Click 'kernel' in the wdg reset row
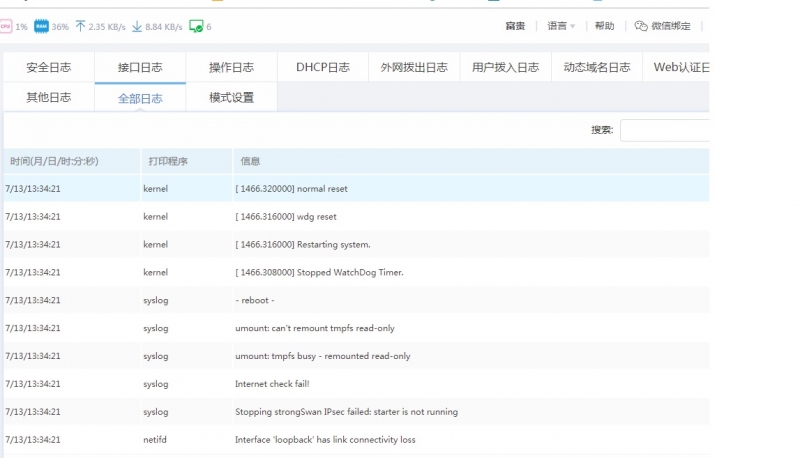 156,217
